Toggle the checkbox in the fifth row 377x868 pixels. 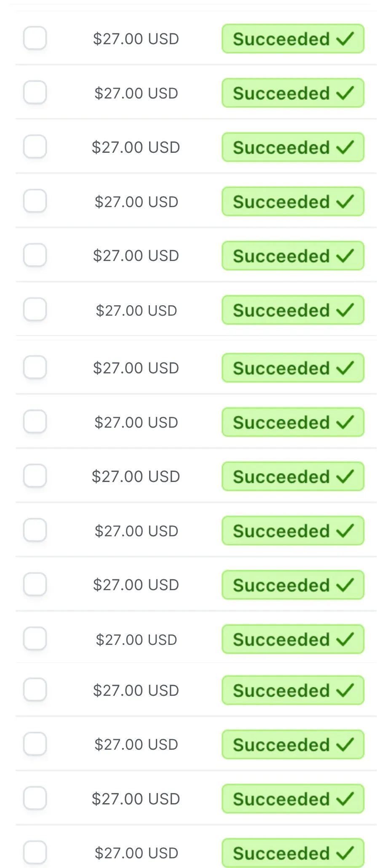tap(35, 255)
